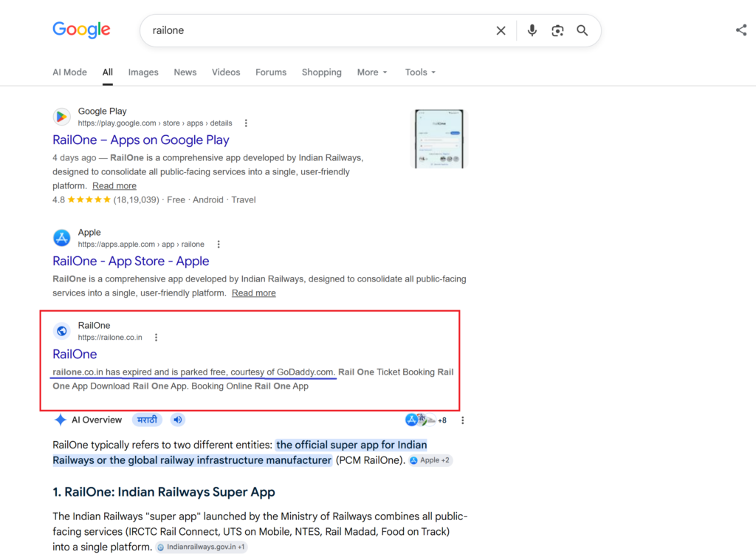Clear the search box with X icon
This screenshot has height=560, width=756.
click(x=501, y=31)
